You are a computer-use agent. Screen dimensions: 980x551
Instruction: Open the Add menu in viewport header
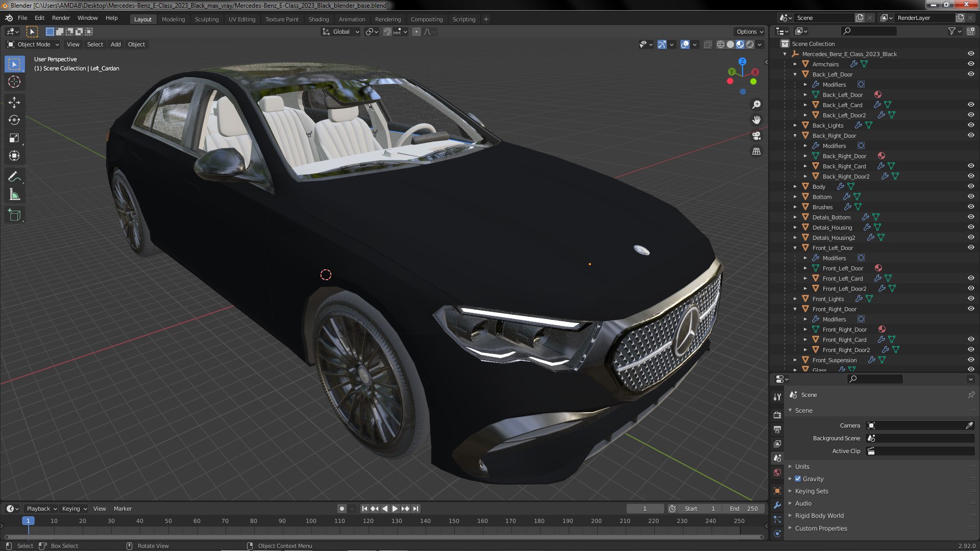coord(116,44)
